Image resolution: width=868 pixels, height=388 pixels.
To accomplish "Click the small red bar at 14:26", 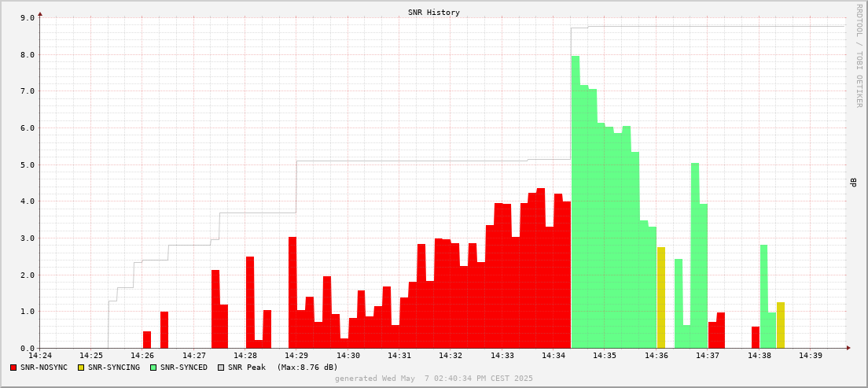I will pos(147,340).
